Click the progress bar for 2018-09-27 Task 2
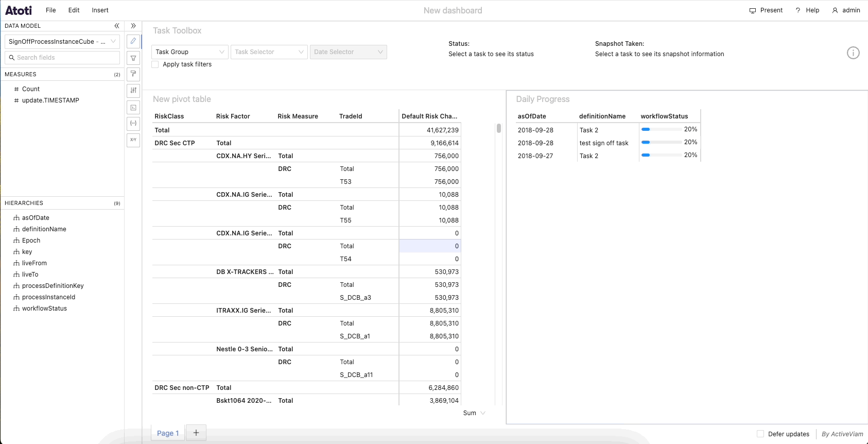The image size is (868, 444). pos(662,155)
